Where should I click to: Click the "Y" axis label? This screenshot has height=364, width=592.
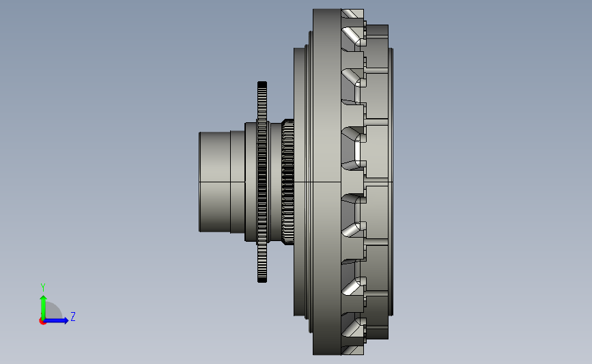coord(43,288)
